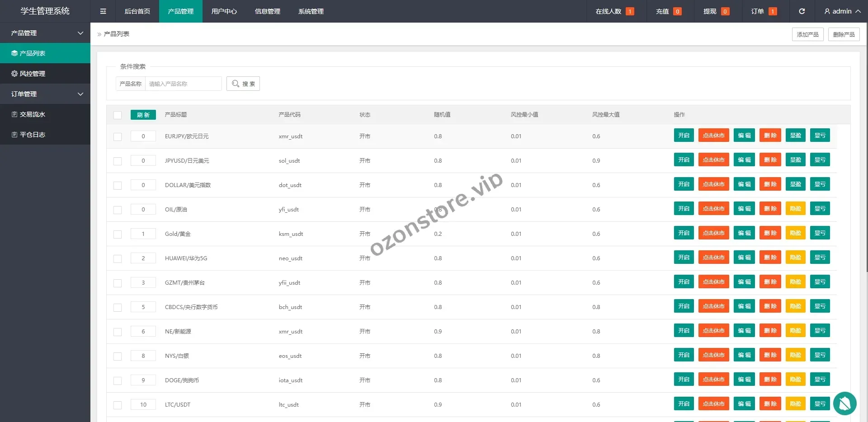Click the refresh icon in top bar
The height and width of the screenshot is (422, 868).
tap(802, 11)
